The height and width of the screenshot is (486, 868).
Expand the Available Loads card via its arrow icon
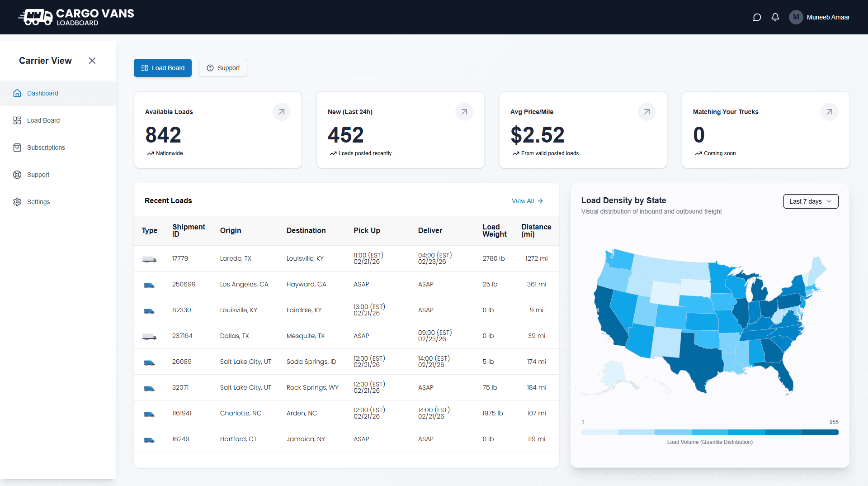[281, 112]
